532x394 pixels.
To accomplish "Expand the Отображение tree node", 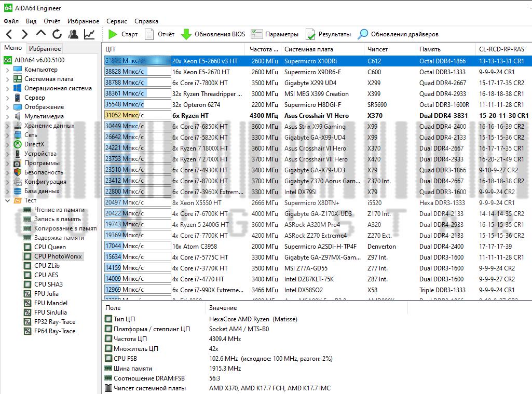I will click(7, 107).
